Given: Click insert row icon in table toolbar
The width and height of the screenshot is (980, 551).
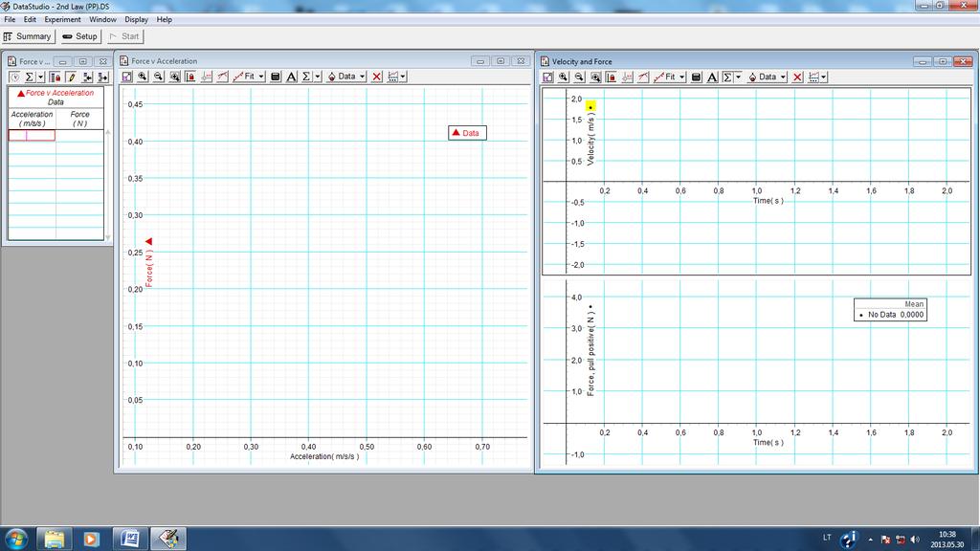Looking at the screenshot, I should (87, 77).
